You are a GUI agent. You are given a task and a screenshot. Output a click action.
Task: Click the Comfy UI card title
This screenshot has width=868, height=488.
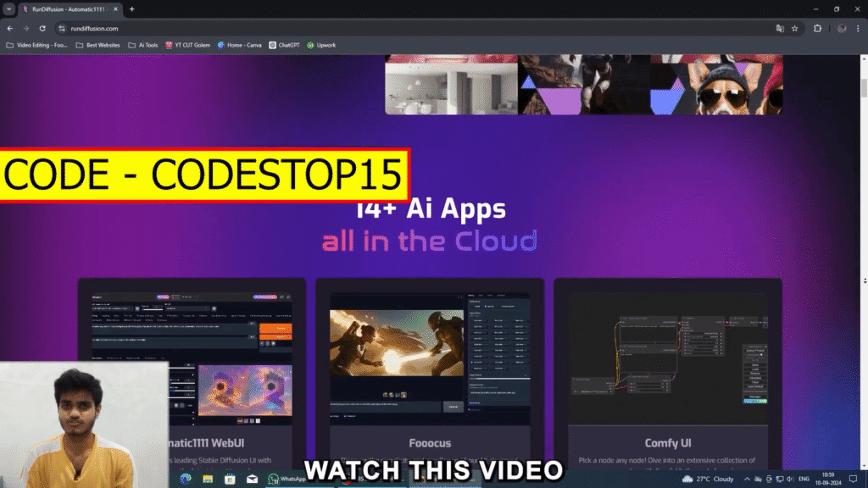pyautogui.click(x=668, y=443)
